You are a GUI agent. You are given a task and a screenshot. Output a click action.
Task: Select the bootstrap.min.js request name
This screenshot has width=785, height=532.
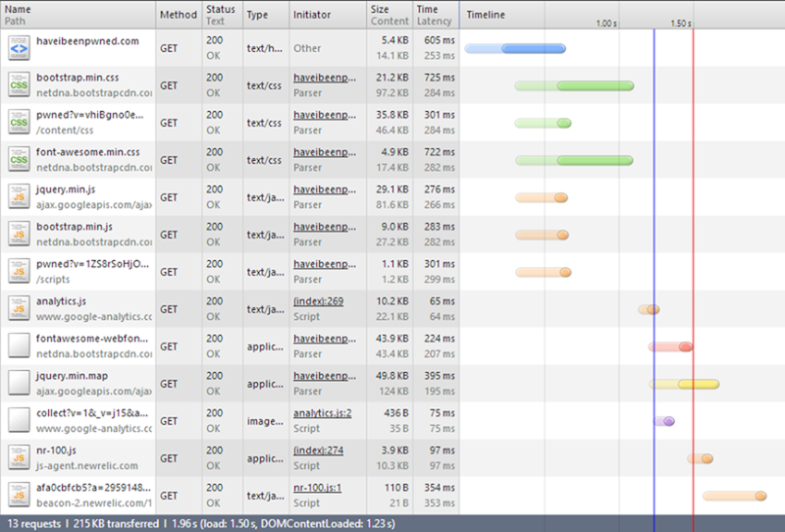point(75,227)
